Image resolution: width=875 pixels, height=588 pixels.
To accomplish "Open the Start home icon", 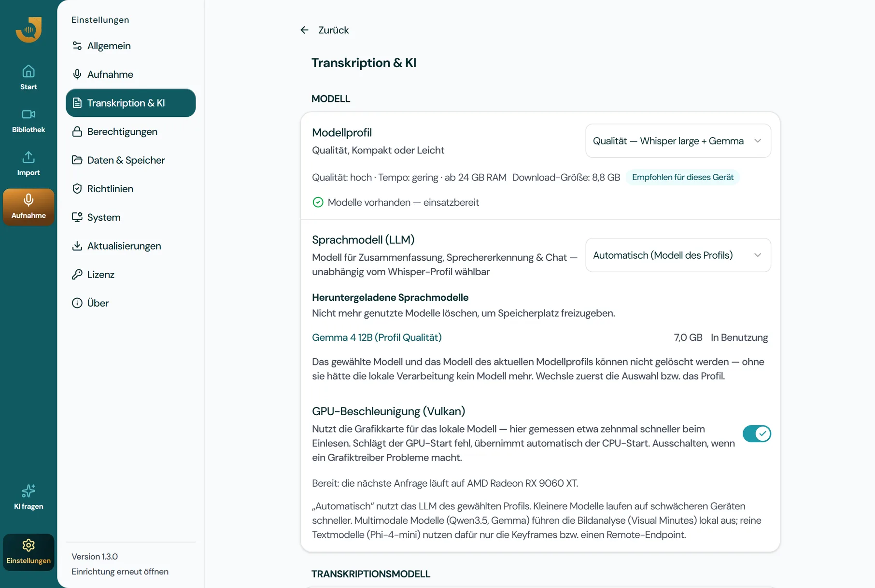I will (28, 71).
